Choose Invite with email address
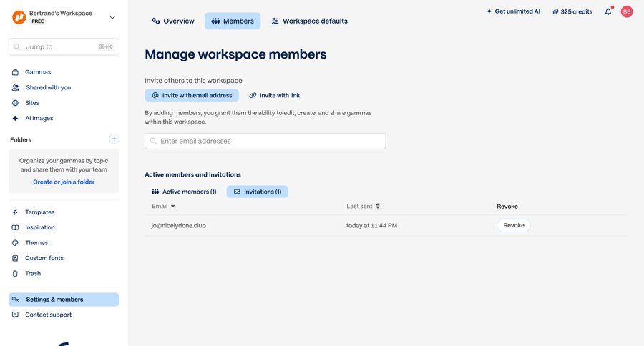Image resolution: width=644 pixels, height=346 pixels. click(x=192, y=95)
